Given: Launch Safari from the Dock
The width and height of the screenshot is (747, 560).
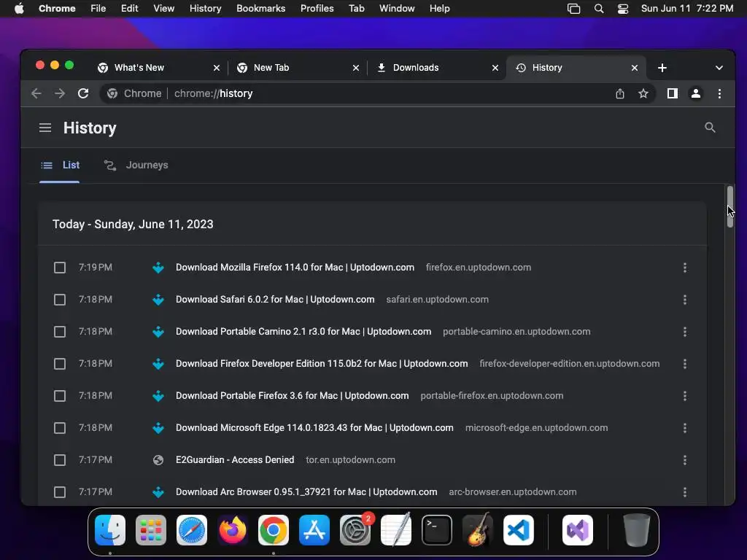Looking at the screenshot, I should (192, 530).
